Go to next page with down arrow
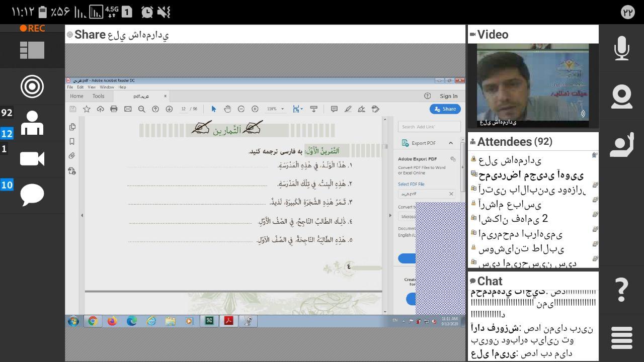Screen dimensions: 644x362 (x=169, y=109)
